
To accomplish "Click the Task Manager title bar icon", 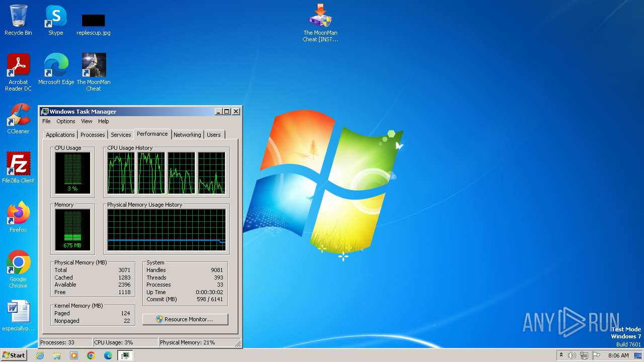I will [x=45, y=112].
